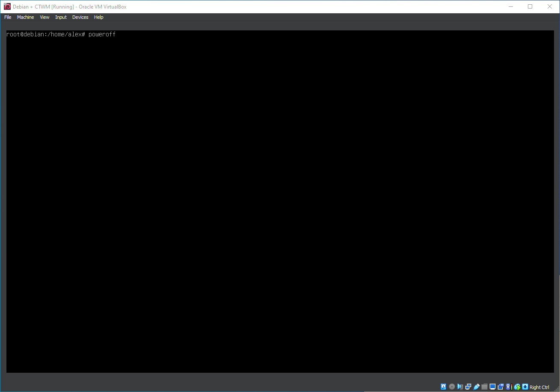Click the Right Ctrl host key label
Viewport: 560px width, 392px height.
pyautogui.click(x=539, y=387)
